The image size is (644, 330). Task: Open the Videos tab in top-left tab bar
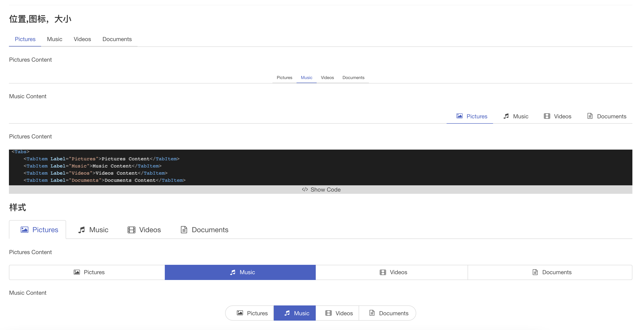pyautogui.click(x=82, y=39)
